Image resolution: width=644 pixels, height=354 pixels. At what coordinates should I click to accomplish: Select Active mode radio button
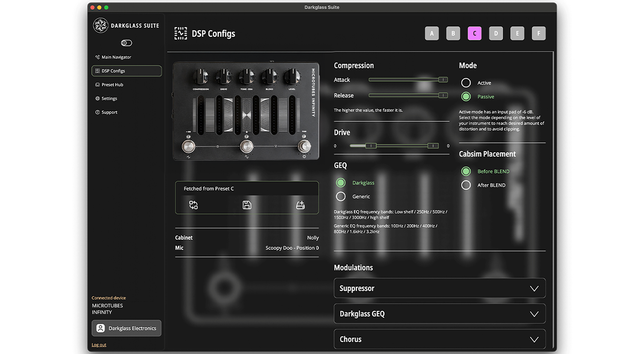click(x=466, y=83)
